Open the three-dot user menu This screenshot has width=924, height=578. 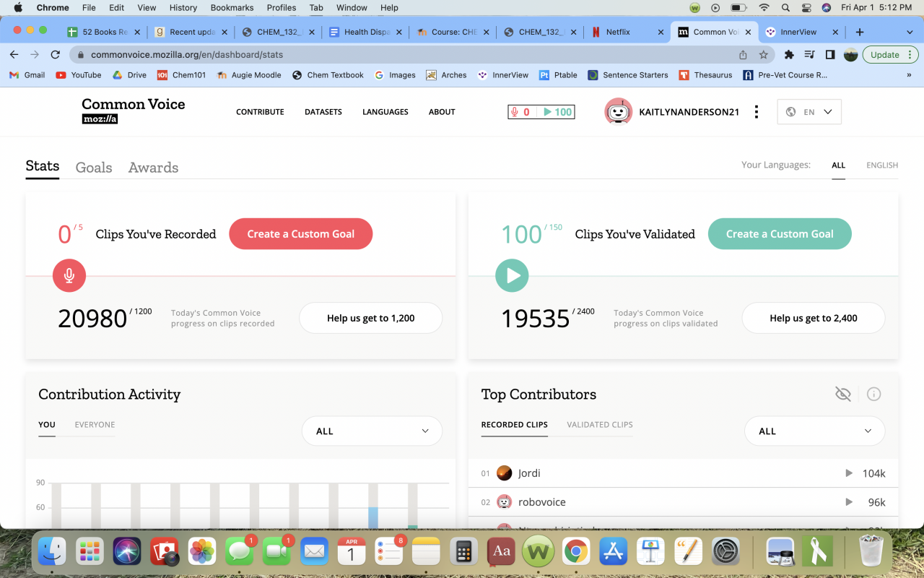click(x=756, y=112)
